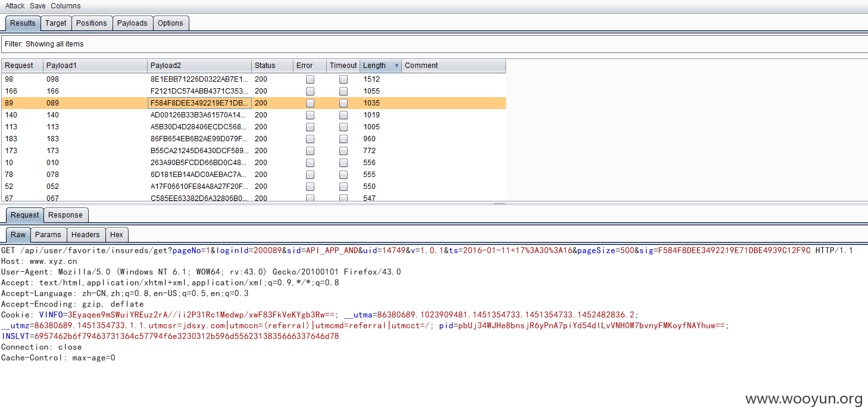Select length value 1019
Screen dimensions: 868x416
click(x=371, y=115)
